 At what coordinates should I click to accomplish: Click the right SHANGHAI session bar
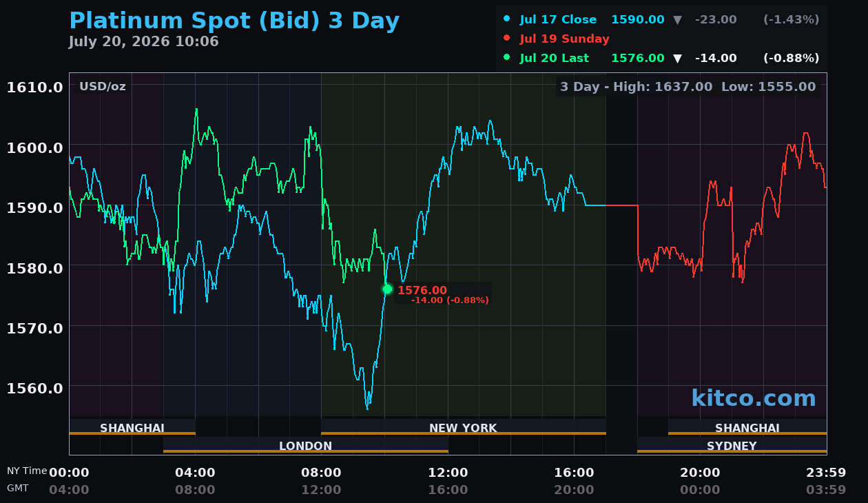[747, 427]
